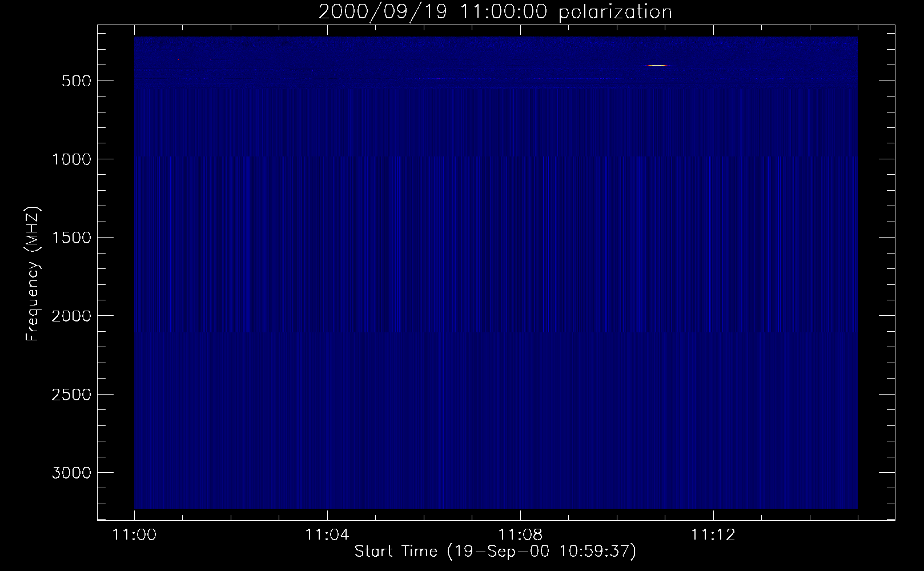Select the 2000 frequency tick label
Screen dimensions: 924x571
coord(71,316)
